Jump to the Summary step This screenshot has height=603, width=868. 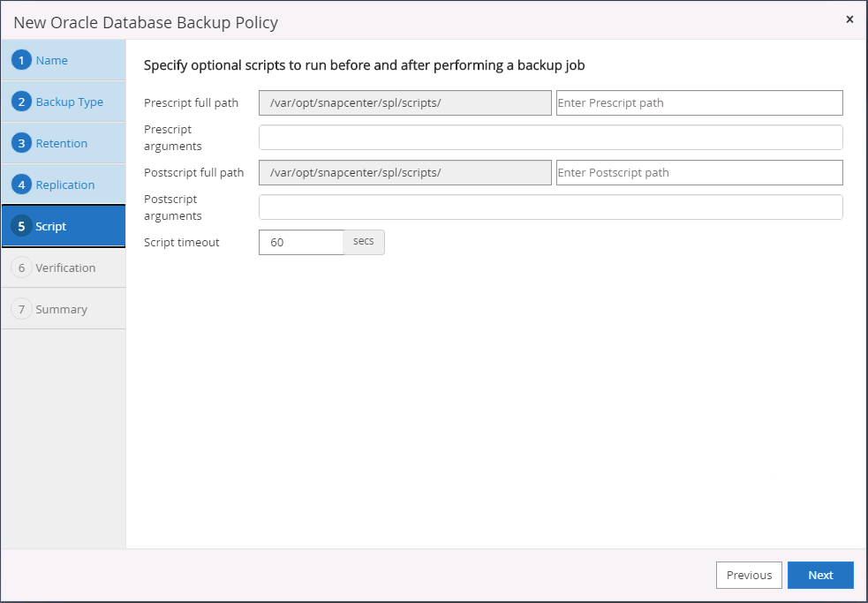(x=62, y=310)
